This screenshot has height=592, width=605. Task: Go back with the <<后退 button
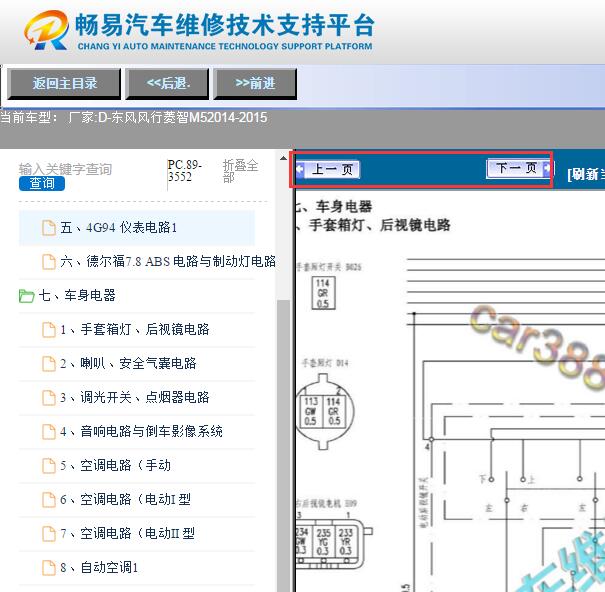pos(167,83)
